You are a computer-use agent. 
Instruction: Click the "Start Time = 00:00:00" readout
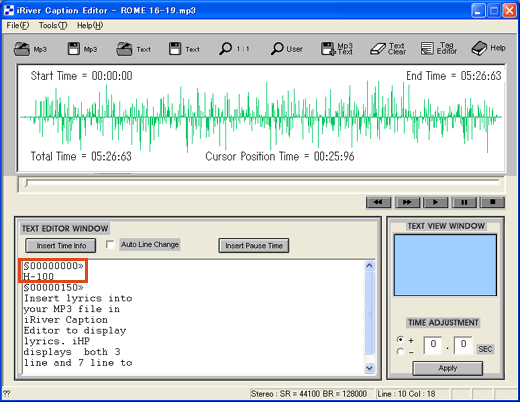(81, 76)
